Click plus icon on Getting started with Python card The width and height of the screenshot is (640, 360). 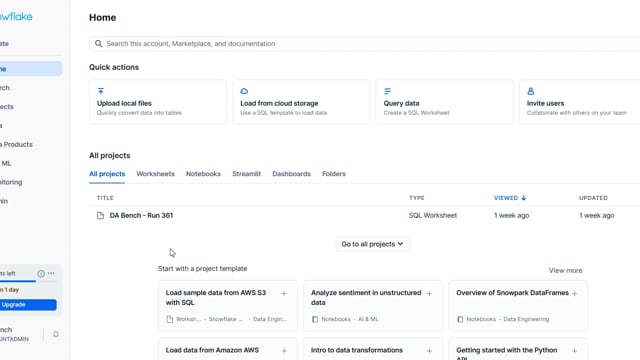coord(575,351)
